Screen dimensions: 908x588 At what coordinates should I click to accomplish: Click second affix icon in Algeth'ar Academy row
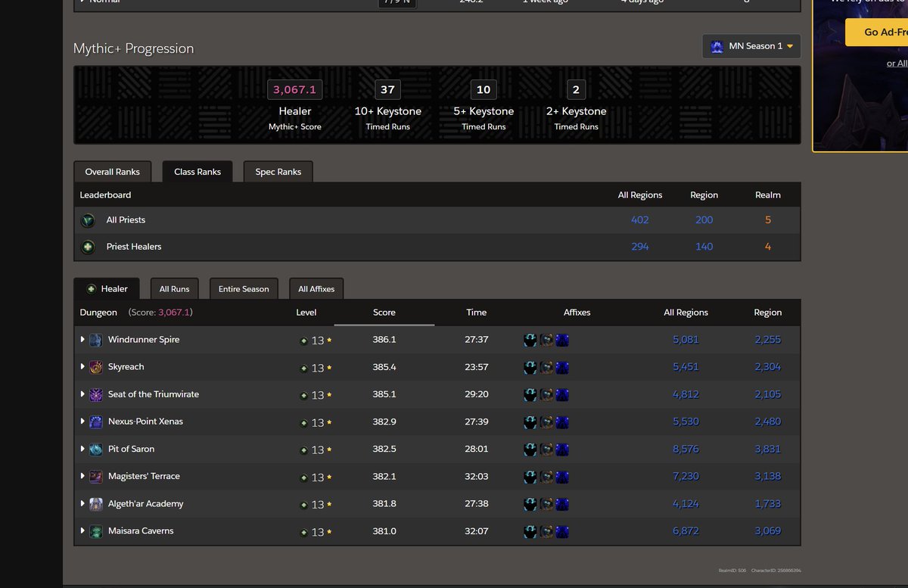pyautogui.click(x=546, y=504)
